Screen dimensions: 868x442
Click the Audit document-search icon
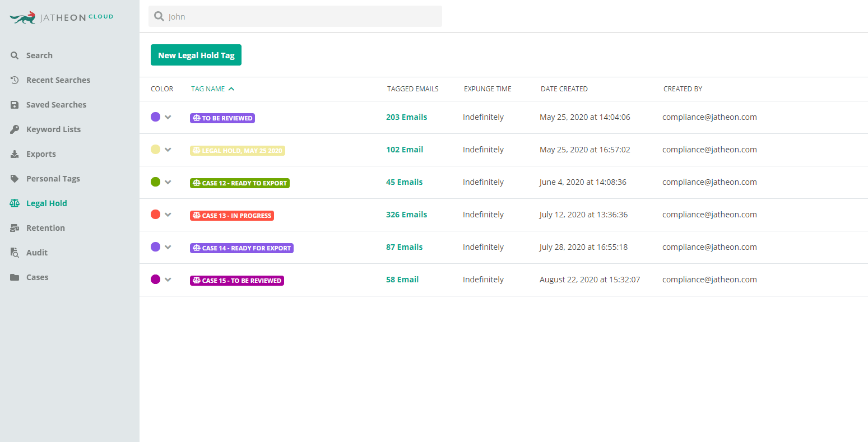click(15, 253)
